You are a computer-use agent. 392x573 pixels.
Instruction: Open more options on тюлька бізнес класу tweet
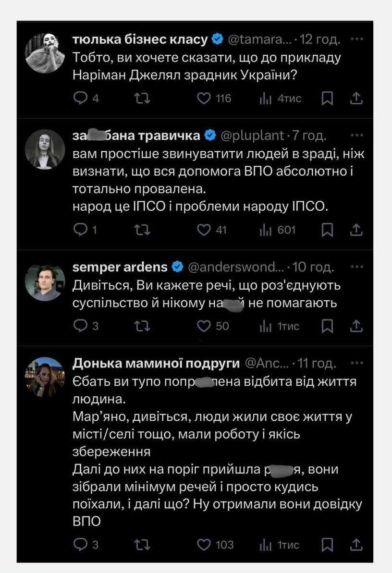(357, 39)
